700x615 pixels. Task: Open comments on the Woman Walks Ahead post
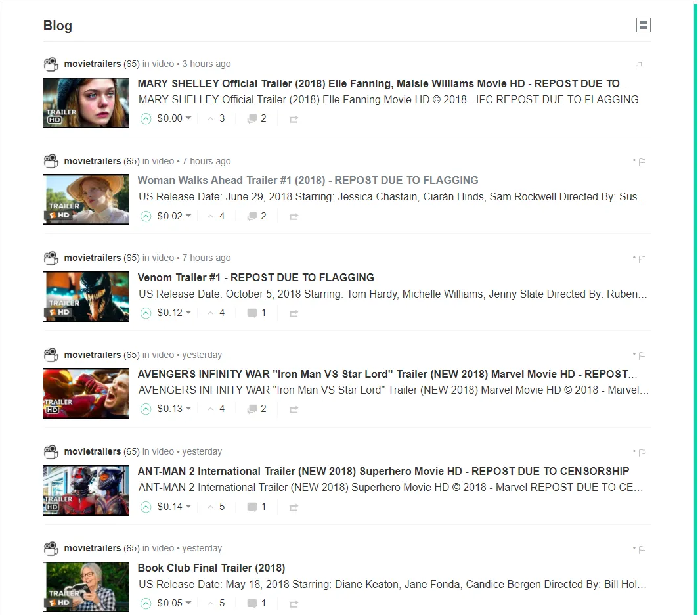(x=257, y=216)
